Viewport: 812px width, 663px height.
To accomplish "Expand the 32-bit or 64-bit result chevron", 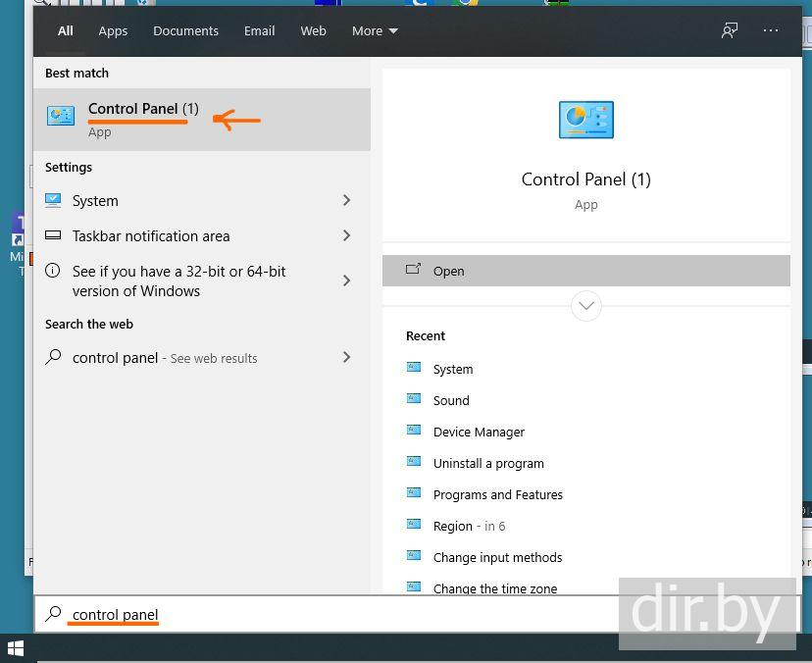I will 346,280.
